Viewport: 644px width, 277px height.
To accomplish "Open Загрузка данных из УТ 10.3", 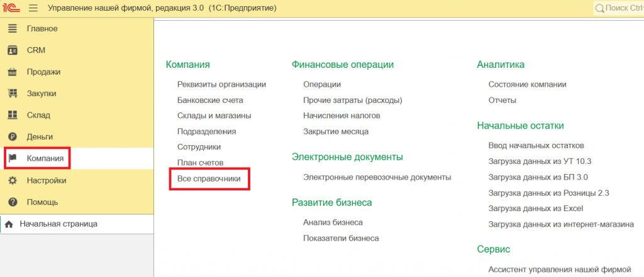I will coord(540,161).
